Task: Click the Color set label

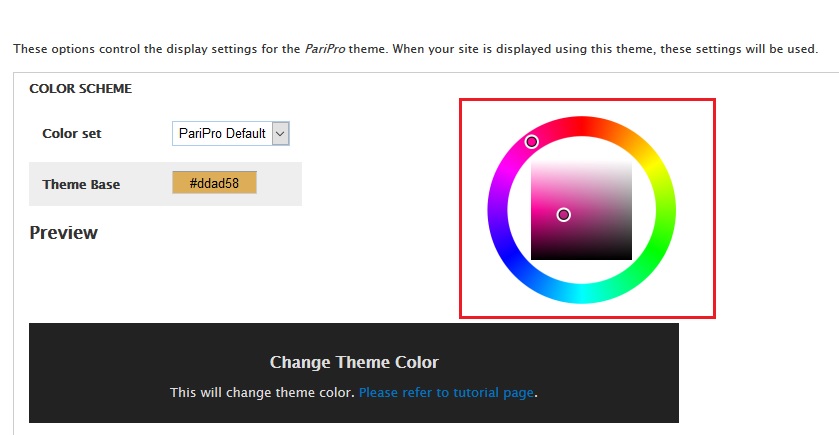Action: [71, 133]
